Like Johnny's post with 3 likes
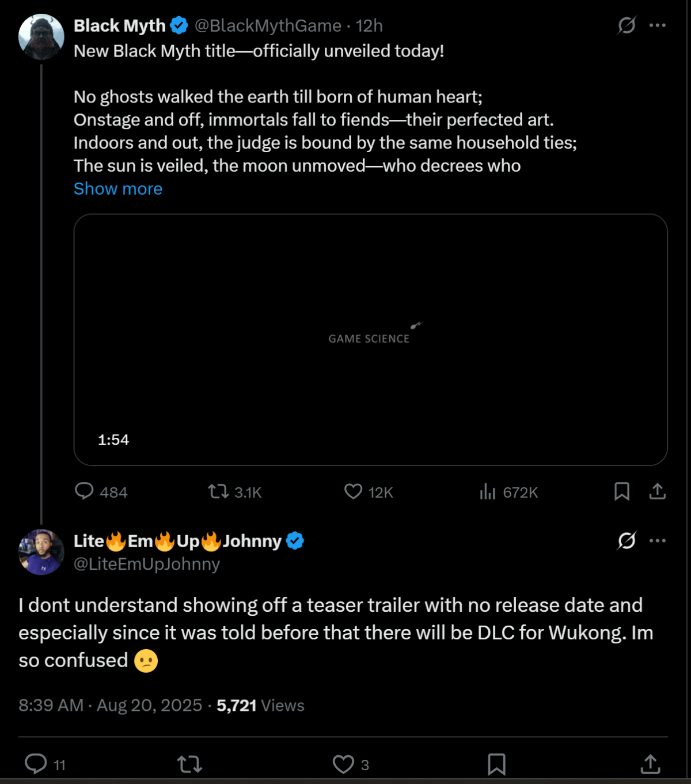The height and width of the screenshot is (784, 691). pos(351,764)
